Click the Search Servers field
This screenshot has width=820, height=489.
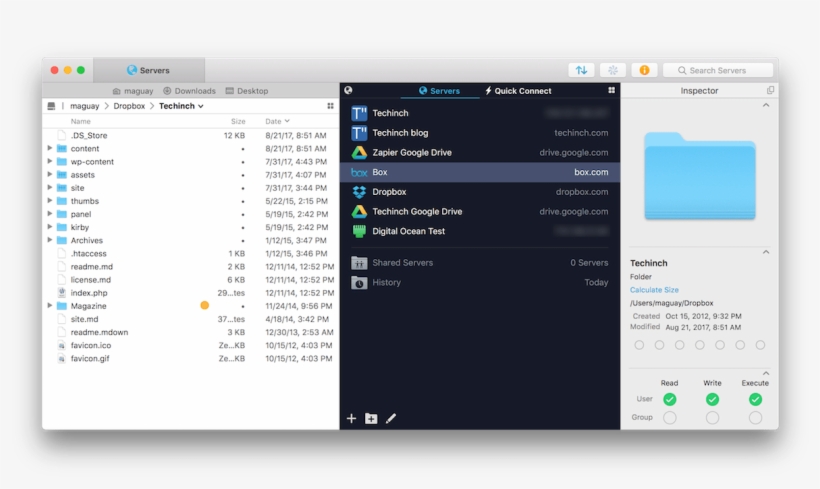(x=718, y=70)
